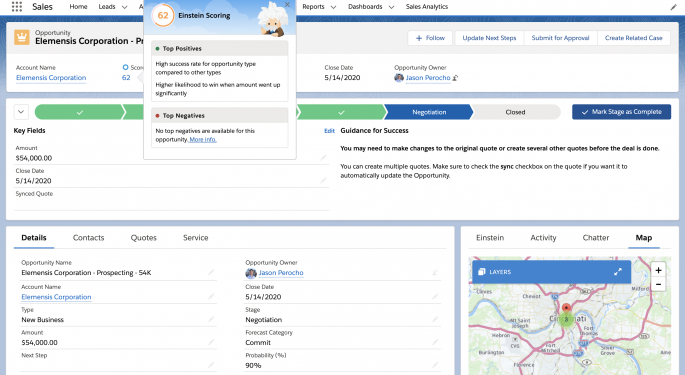Zoom in on the map
The image size is (685, 375).
[658, 270]
